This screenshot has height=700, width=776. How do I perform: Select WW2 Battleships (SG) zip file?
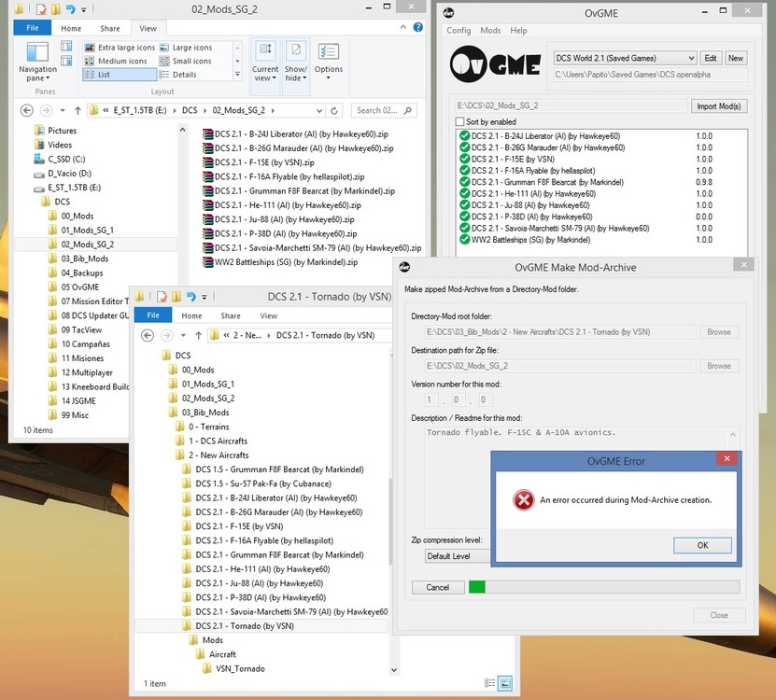pyautogui.click(x=280, y=262)
